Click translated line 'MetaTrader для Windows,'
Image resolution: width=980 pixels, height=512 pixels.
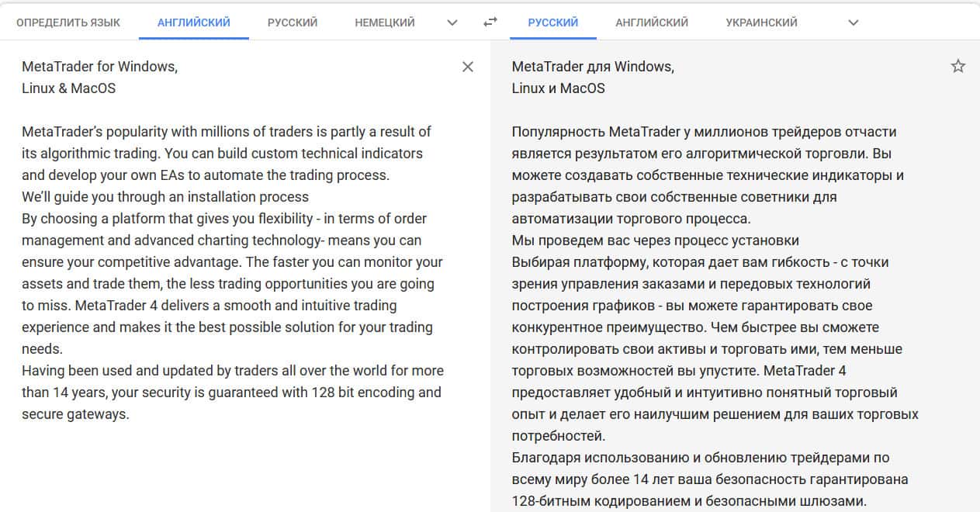click(x=593, y=67)
